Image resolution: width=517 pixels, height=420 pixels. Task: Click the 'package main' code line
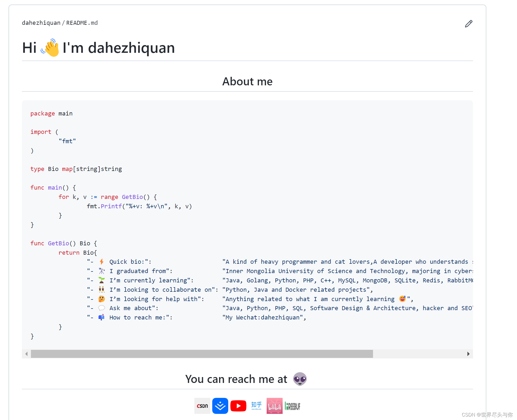[51, 114]
